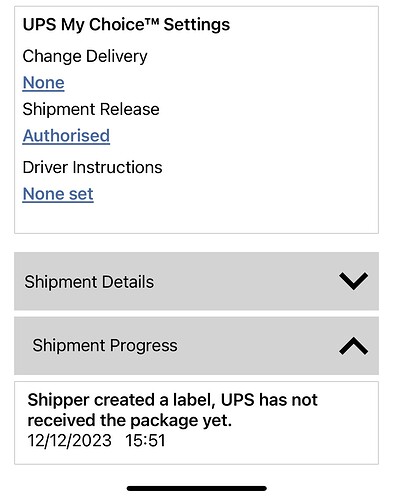Collapse Shipment Progress with the up chevron
The image size is (393, 499).
(353, 346)
